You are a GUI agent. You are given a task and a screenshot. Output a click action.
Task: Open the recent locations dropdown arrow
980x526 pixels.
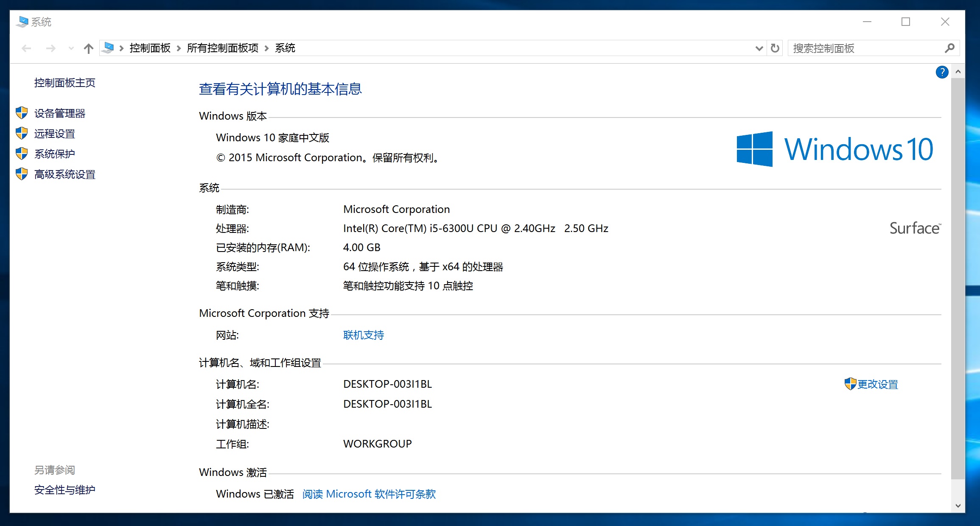(71, 48)
